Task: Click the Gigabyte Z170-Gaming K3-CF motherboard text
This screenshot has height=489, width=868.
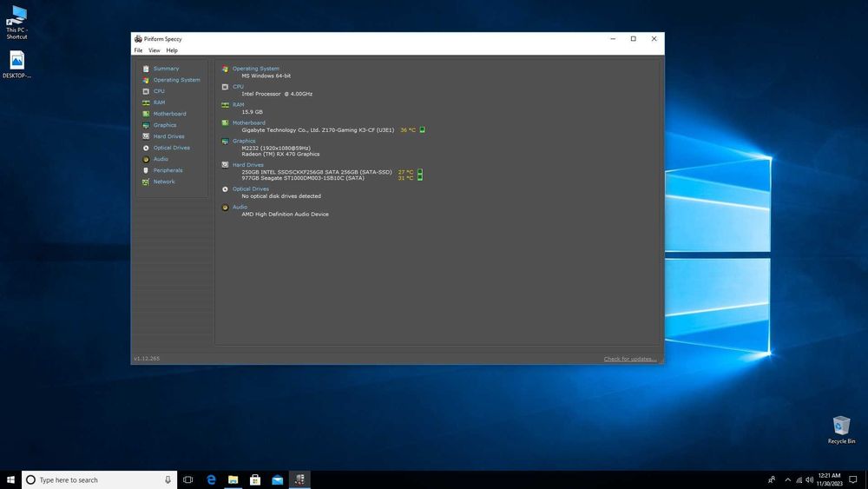Action: tap(318, 130)
